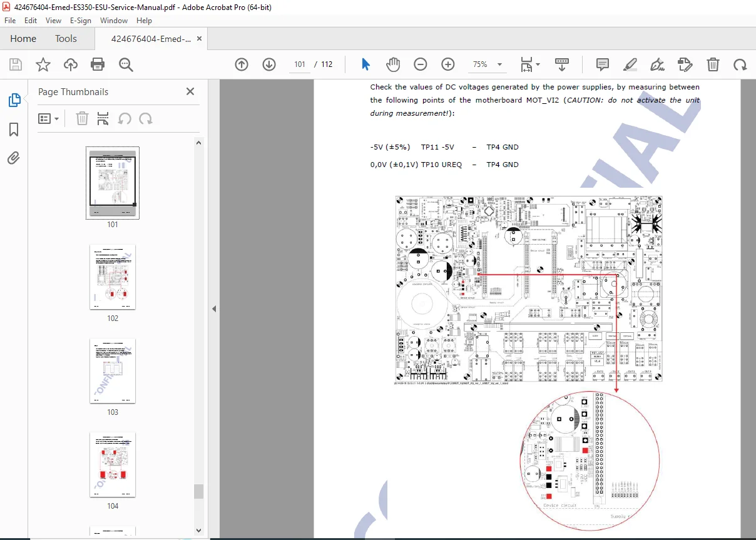Open the Window menu
756x540 pixels.
[114, 20]
